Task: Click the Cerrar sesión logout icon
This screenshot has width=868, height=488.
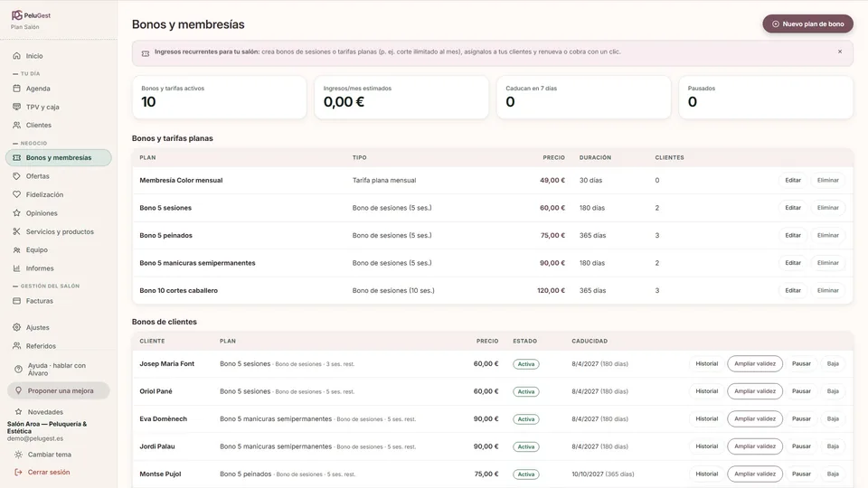Action: (18, 472)
